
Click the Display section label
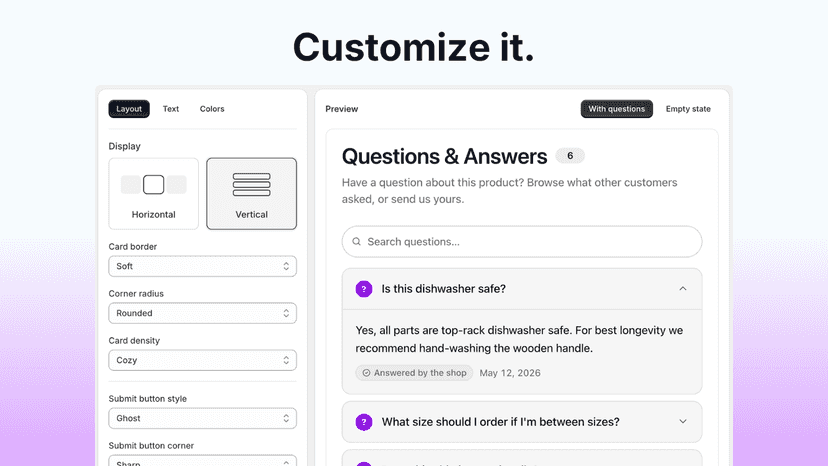click(x=125, y=146)
